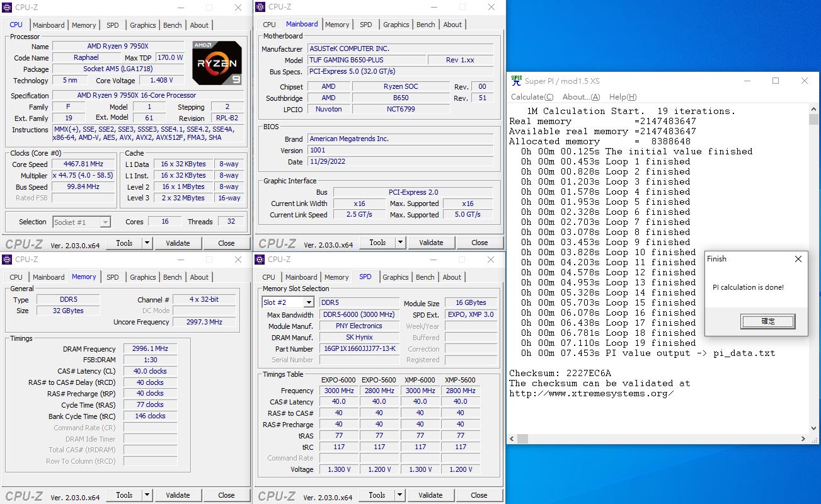This screenshot has height=504, width=821.
Task: Switch to Bench tab in CPU window
Action: click(x=173, y=25)
